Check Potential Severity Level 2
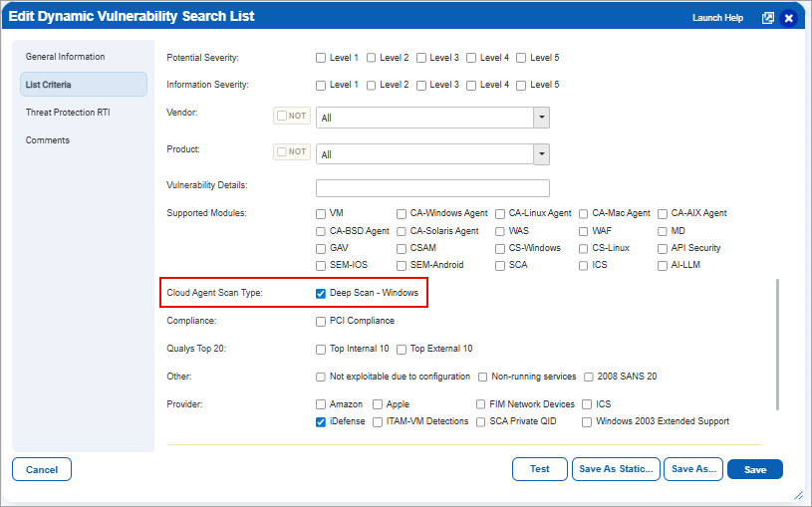Viewport: 812px width, 507px height. (371, 58)
